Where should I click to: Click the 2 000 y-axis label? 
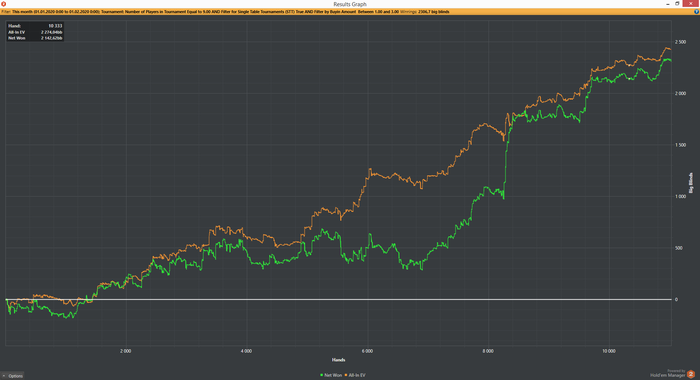[680, 93]
